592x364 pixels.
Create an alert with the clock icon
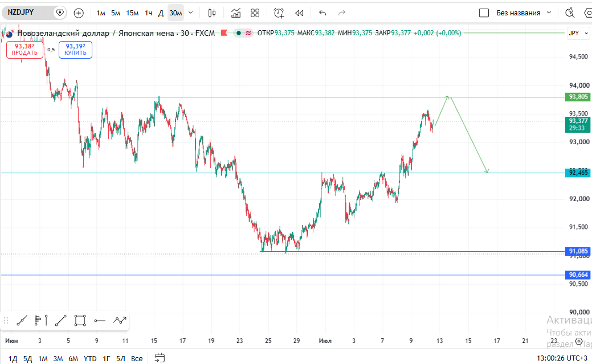click(x=279, y=13)
